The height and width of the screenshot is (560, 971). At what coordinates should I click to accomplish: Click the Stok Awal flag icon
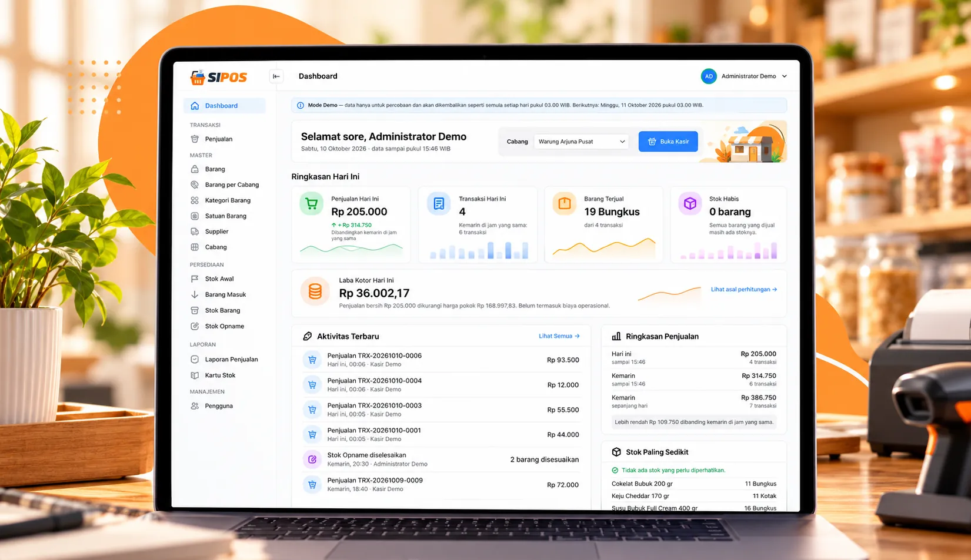pyautogui.click(x=195, y=279)
